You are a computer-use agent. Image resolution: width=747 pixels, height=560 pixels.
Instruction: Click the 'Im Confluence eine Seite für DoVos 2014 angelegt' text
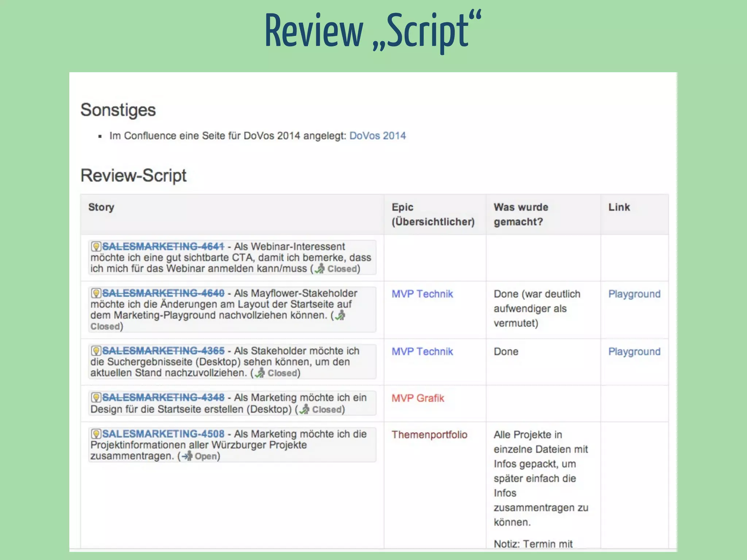(228, 136)
